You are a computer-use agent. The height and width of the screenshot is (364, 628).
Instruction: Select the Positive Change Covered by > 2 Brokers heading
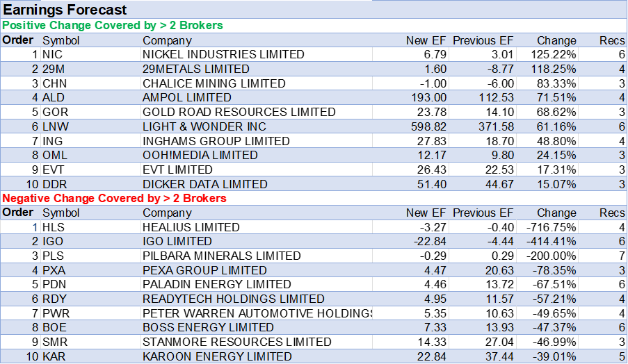[x=113, y=26]
